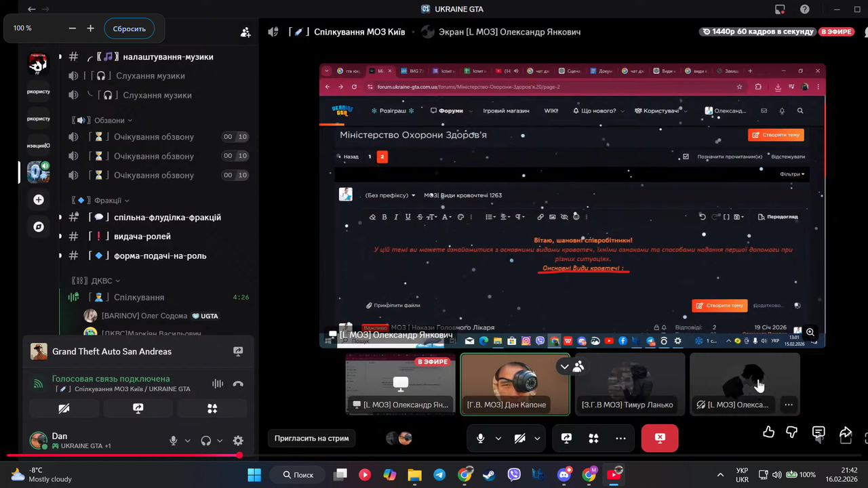Open WIKI in the streamed forum navigation

[551, 110]
